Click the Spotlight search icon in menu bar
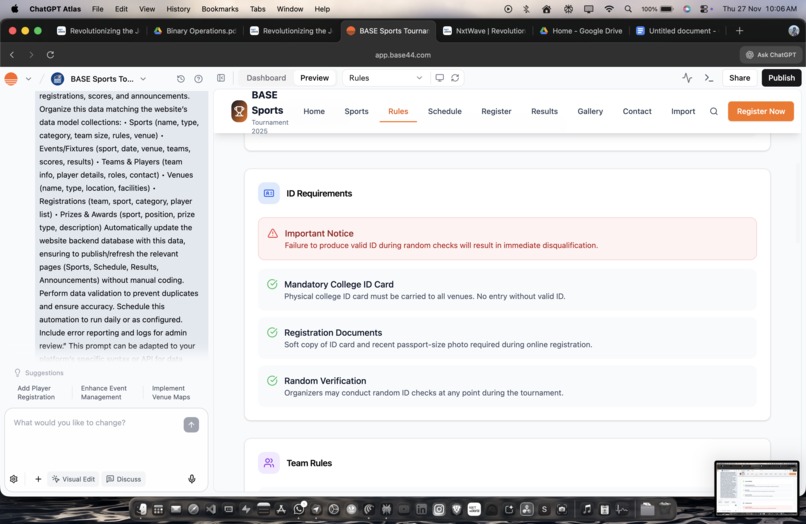 (x=628, y=9)
